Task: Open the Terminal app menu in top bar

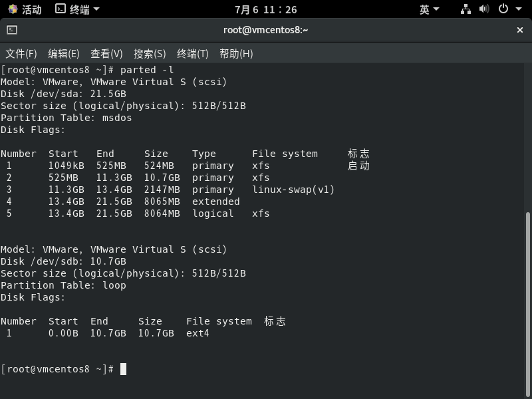Action: coord(77,9)
